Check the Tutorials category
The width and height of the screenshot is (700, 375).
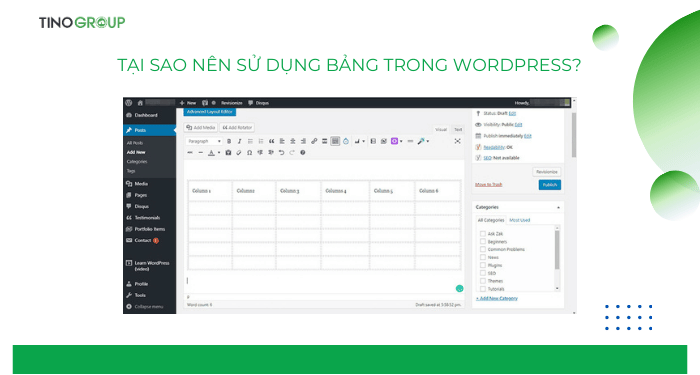(x=483, y=289)
